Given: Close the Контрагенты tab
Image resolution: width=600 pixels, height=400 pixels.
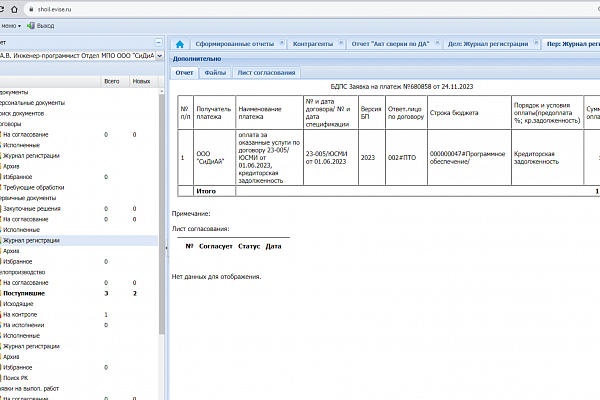Looking at the screenshot, I should tap(341, 42).
